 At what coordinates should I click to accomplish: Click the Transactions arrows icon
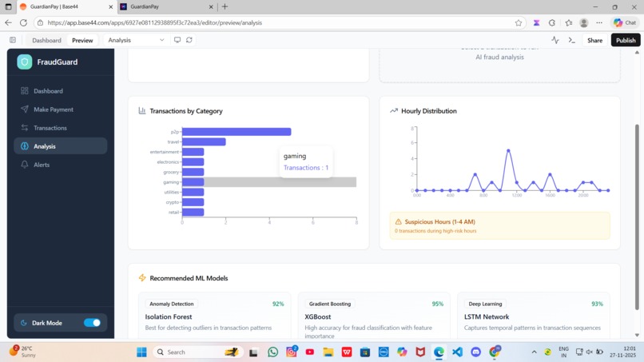[25, 128]
